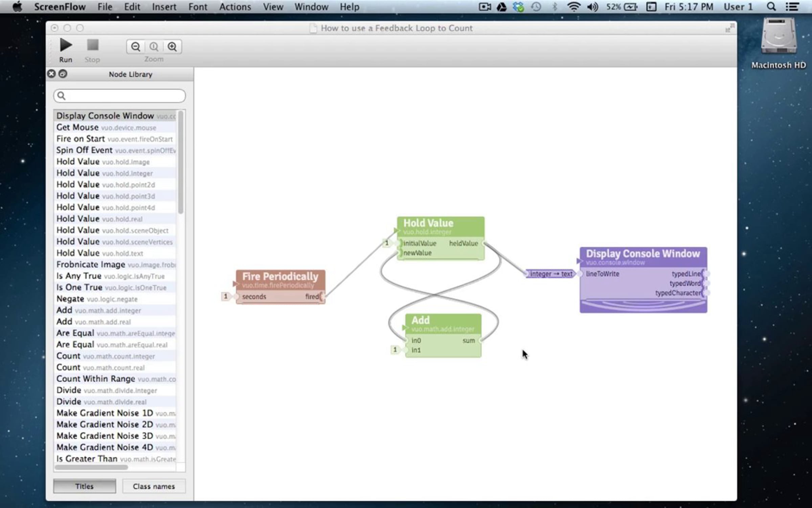The height and width of the screenshot is (508, 812).
Task: Open Spotlight search in the menu bar
Action: [771, 7]
